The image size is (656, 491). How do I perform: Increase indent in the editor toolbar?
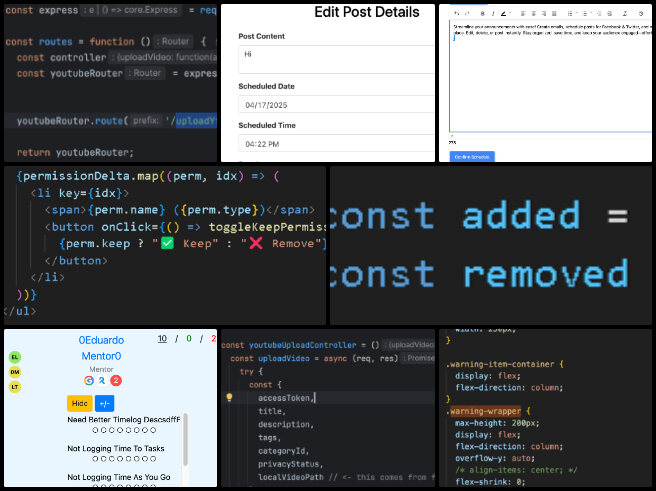(x=610, y=13)
